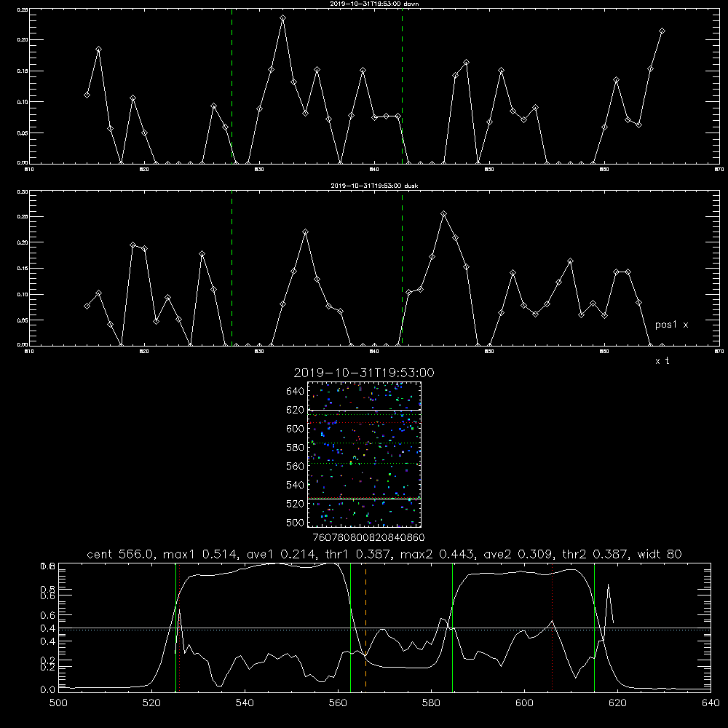728x728 pixels.
Task: Click the red dotted line near 526
Action: [x=179, y=627]
